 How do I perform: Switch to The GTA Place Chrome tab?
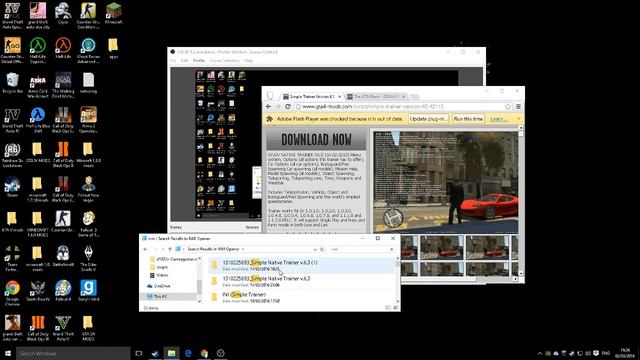point(376,97)
